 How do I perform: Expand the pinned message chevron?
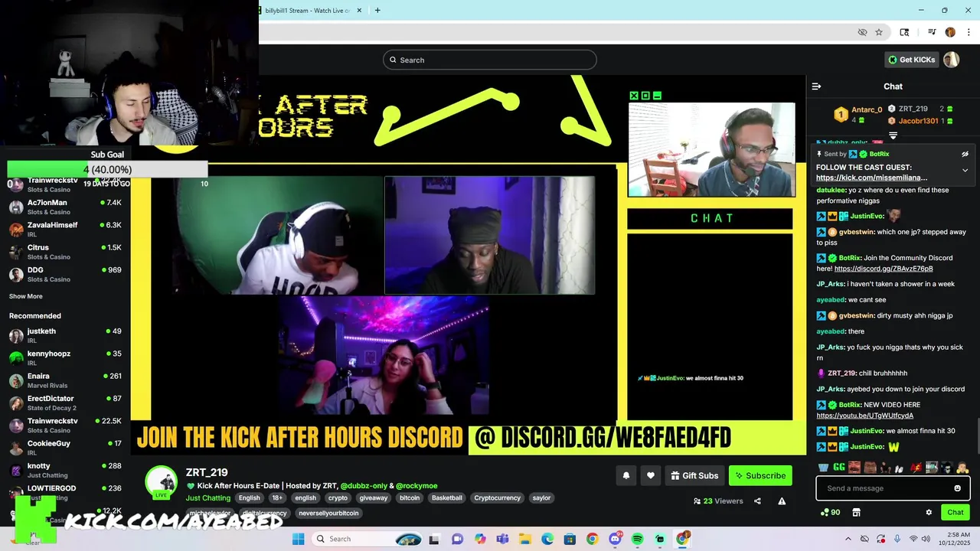pyautogui.click(x=965, y=171)
